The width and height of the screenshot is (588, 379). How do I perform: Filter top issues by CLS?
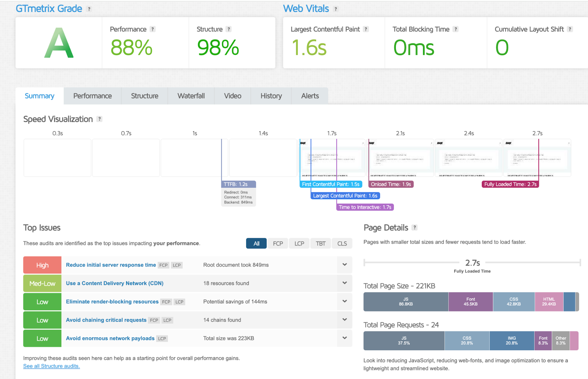coord(342,243)
